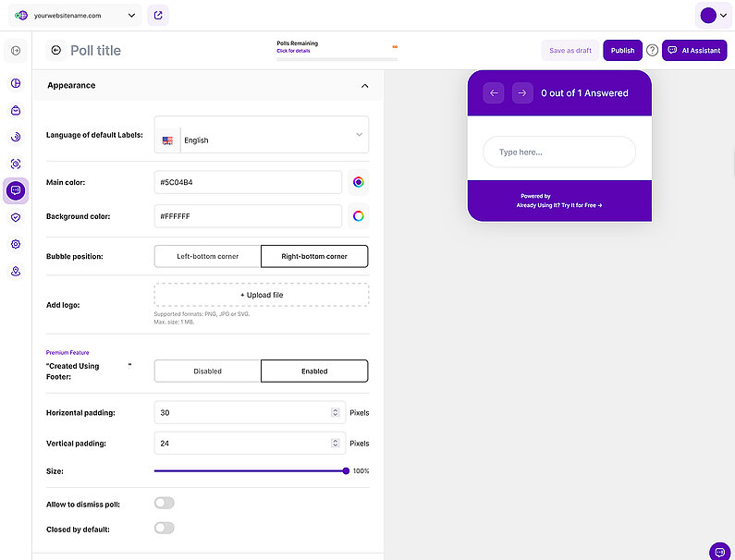Click the back arrow beside Poll title
735x560 pixels.
[56, 50]
